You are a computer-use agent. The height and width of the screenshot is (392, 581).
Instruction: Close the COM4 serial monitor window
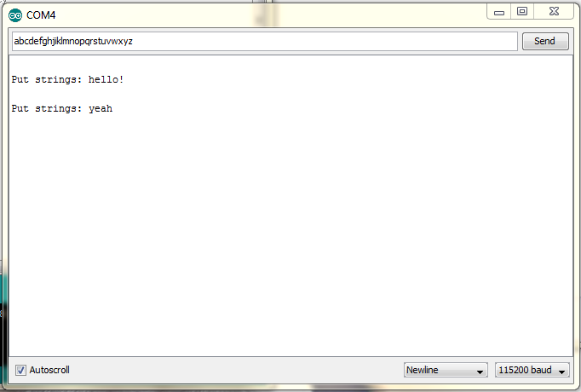[554, 11]
